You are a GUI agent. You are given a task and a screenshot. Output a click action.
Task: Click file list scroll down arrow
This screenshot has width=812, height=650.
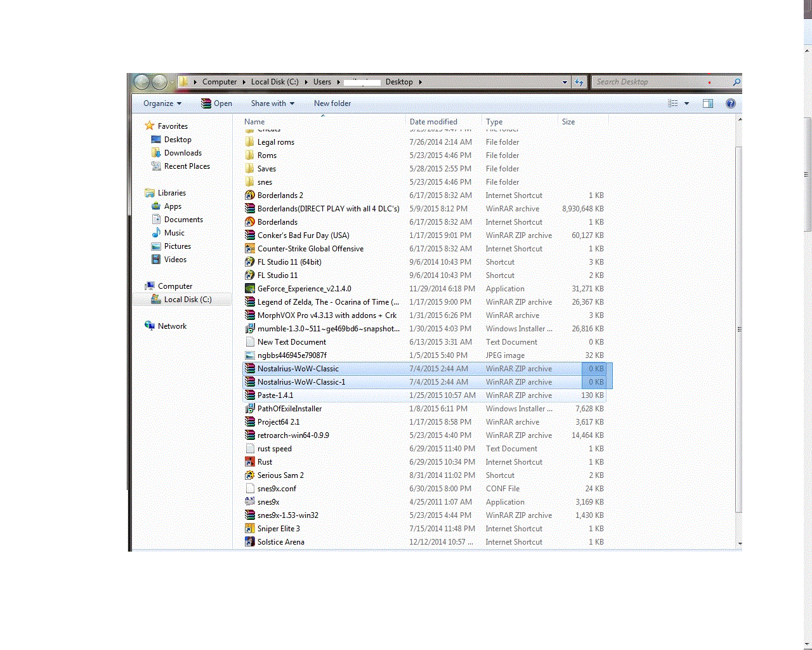tap(740, 544)
